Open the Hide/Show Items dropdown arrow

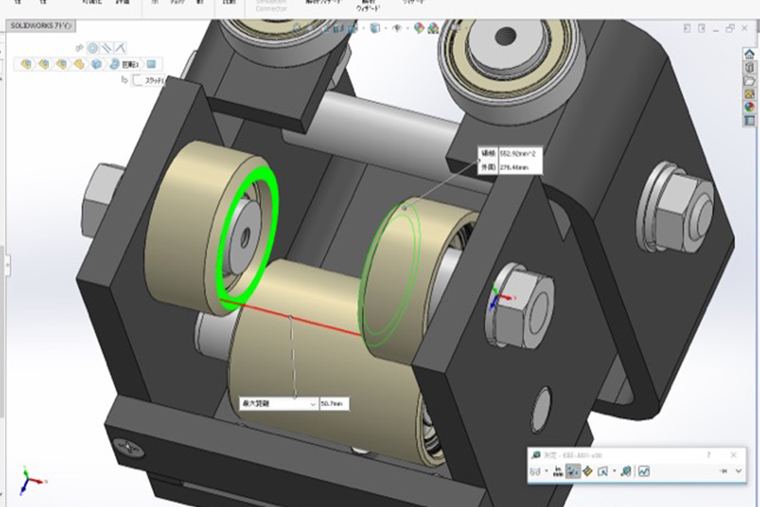[408, 29]
